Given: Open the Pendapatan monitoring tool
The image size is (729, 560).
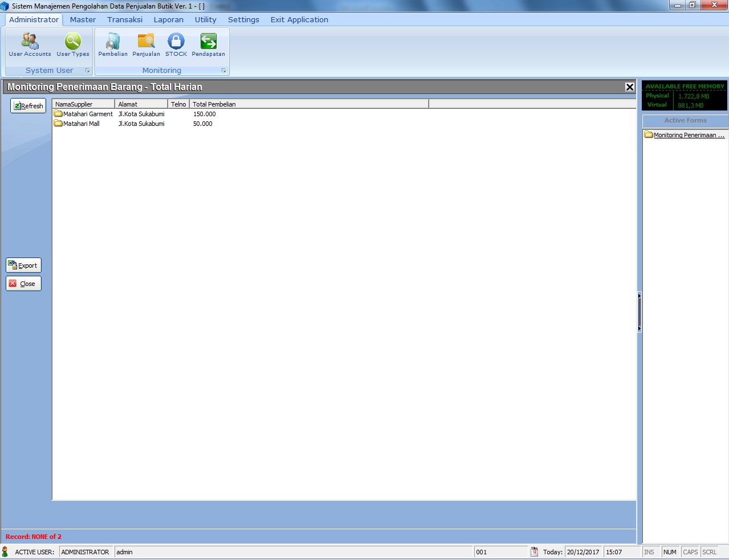Looking at the screenshot, I should (208, 44).
